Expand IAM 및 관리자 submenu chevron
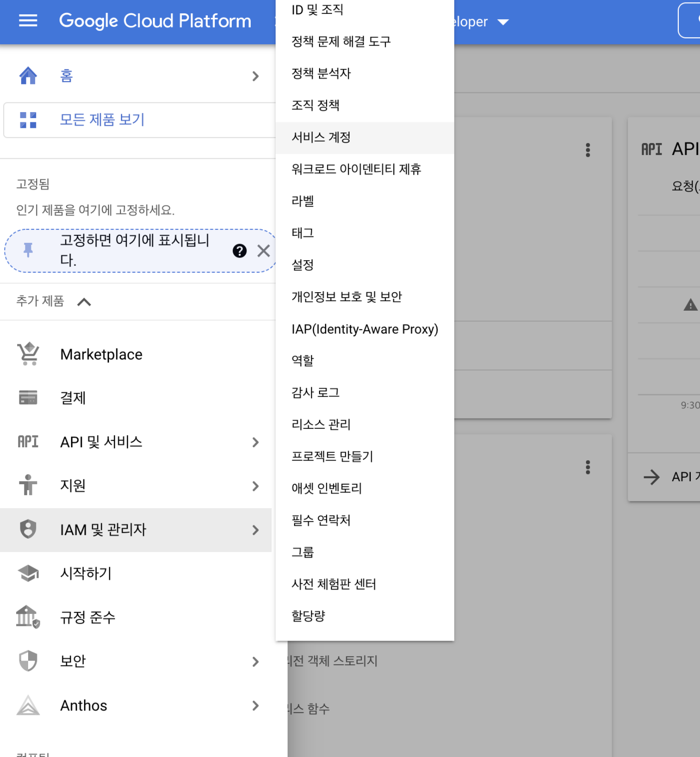This screenshot has height=757, width=700. 255,530
